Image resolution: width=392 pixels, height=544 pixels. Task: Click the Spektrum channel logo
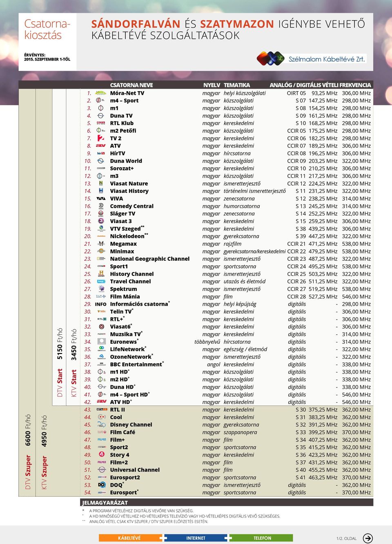tap(100, 289)
